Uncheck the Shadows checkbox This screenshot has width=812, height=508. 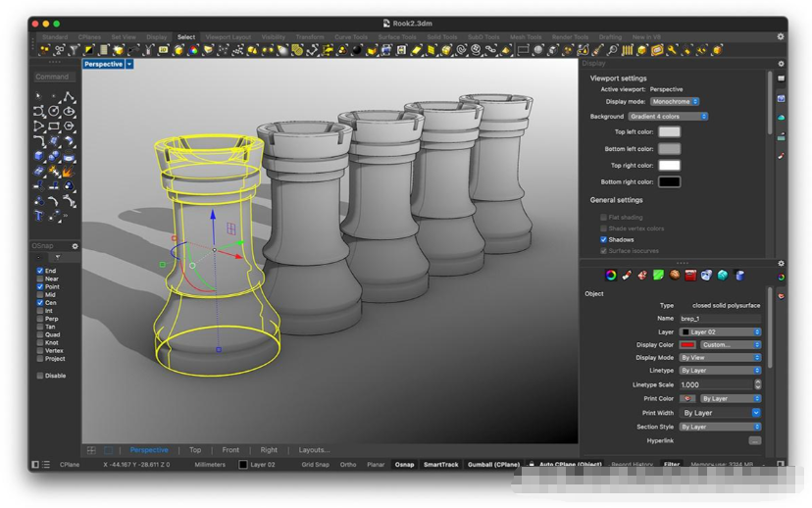(603, 239)
